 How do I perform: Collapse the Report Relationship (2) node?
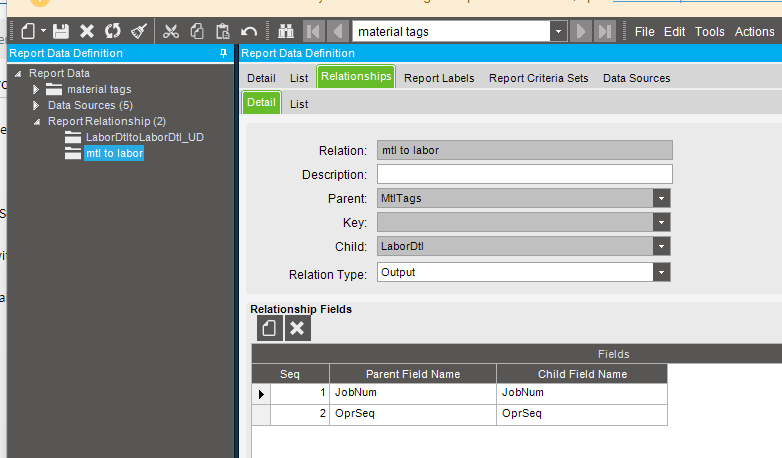pos(37,122)
